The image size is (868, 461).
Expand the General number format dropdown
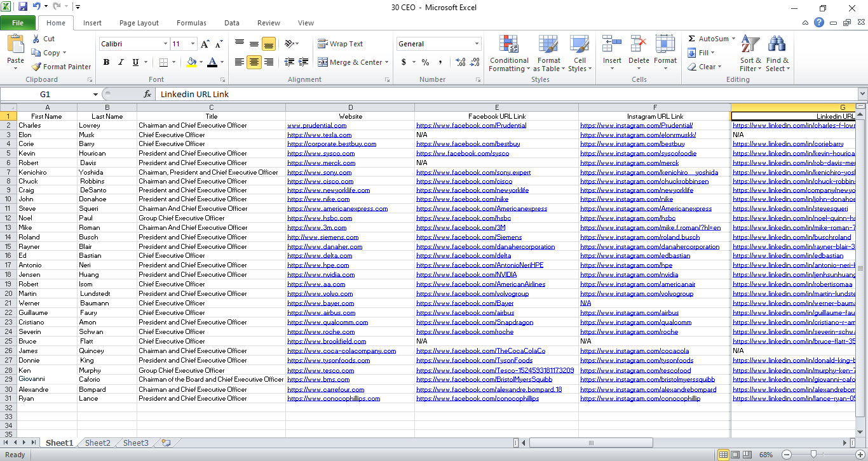(x=477, y=44)
